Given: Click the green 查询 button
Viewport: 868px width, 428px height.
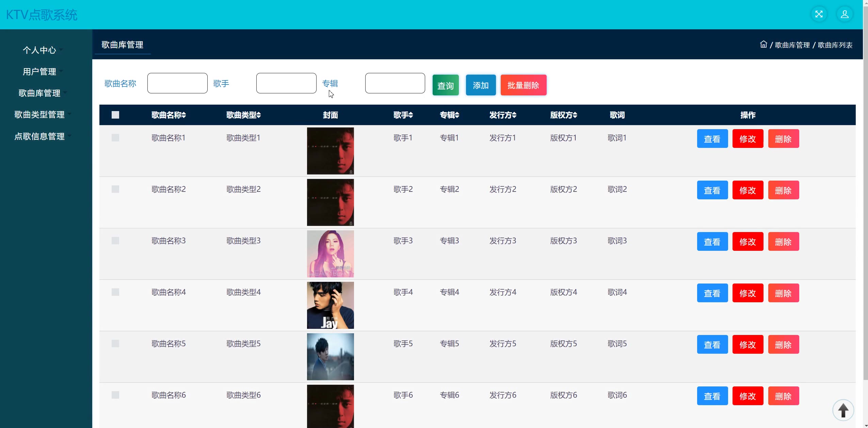Looking at the screenshot, I should (x=446, y=85).
